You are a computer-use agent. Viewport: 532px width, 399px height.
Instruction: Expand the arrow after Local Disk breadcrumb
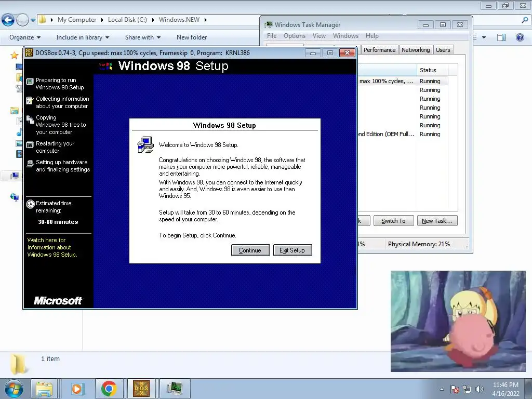pos(153,20)
